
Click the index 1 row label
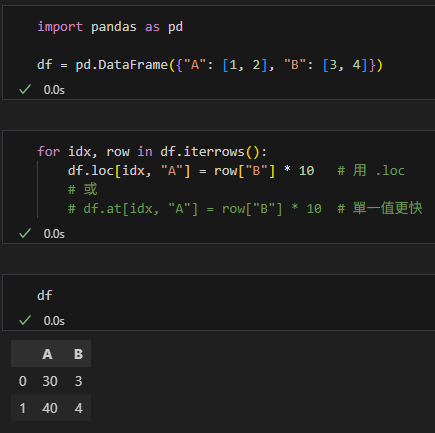point(22,408)
